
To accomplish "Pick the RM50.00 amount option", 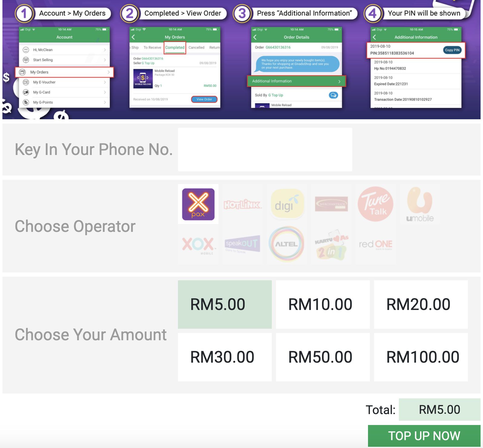I will click(323, 357).
